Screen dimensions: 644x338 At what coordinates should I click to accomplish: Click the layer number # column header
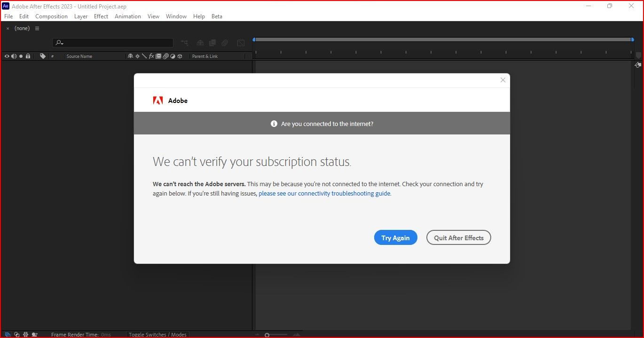53,56
